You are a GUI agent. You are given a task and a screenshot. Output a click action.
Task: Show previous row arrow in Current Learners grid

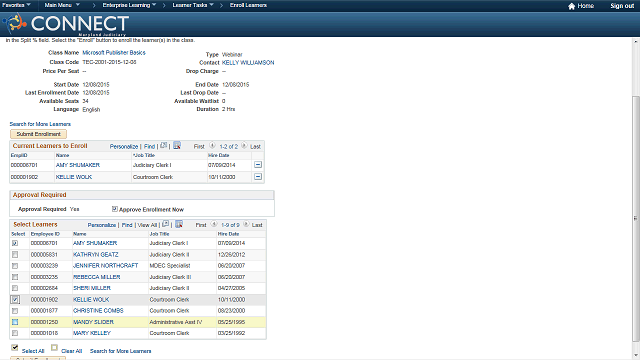pyautogui.click(x=212, y=145)
